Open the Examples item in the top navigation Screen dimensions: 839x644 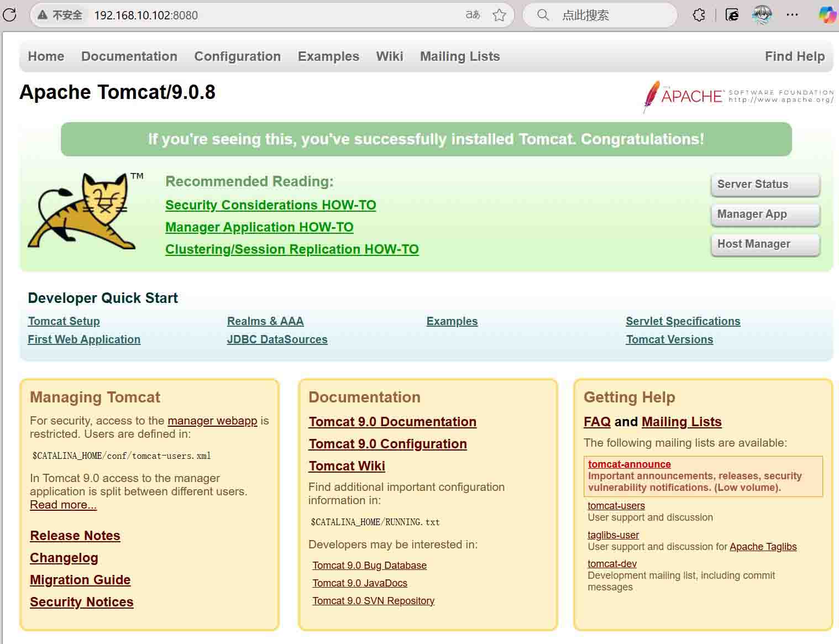pyautogui.click(x=328, y=56)
